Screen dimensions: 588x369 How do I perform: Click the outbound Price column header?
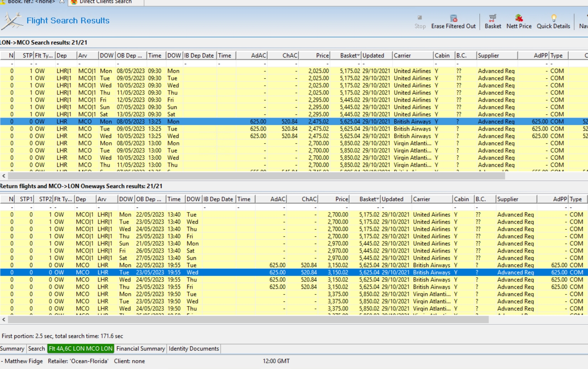[315, 56]
